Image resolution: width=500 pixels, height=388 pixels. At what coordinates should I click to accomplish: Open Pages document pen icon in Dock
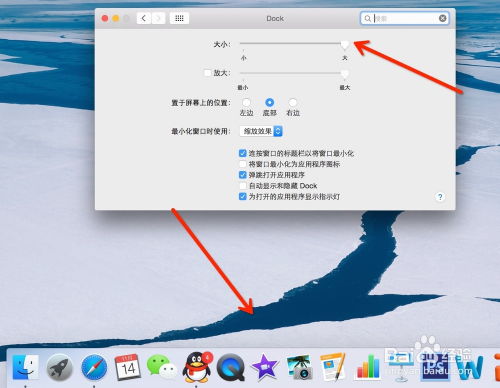point(333,367)
